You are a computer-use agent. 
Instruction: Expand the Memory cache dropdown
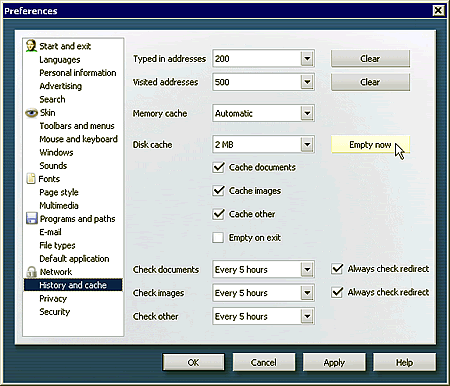(307, 113)
